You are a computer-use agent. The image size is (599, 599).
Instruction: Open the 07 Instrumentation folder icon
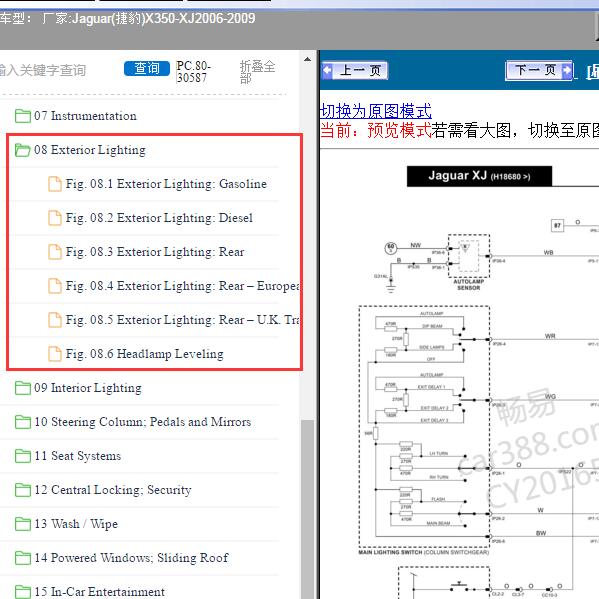pyautogui.click(x=23, y=116)
